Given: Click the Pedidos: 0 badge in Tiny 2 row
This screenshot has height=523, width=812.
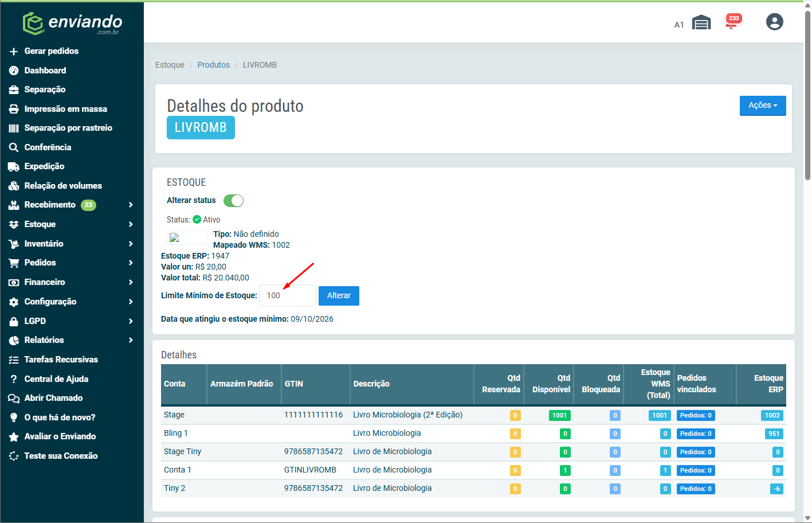Looking at the screenshot, I should tap(696, 489).
